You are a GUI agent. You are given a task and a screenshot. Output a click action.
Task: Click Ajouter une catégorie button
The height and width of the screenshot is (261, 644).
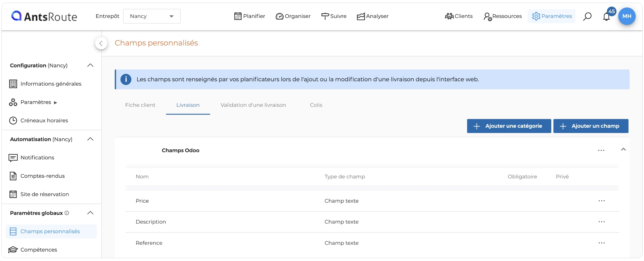pos(509,126)
